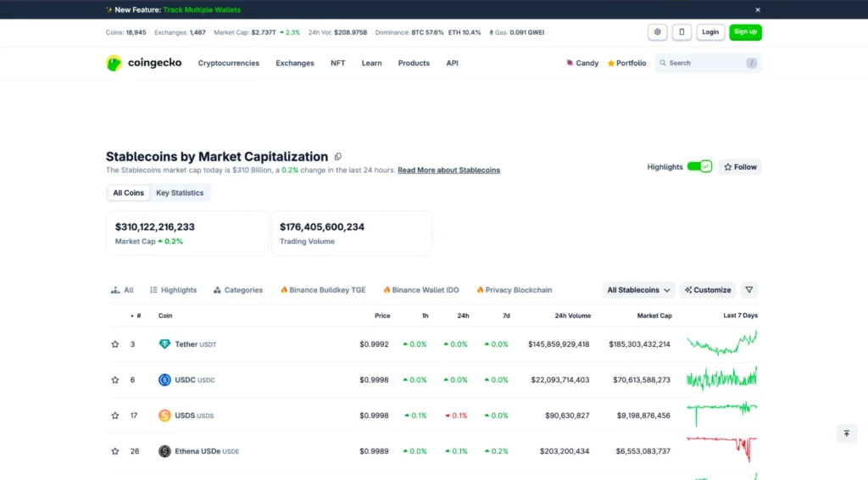
Task: Open Read More about Stablecoins link
Action: tap(448, 170)
